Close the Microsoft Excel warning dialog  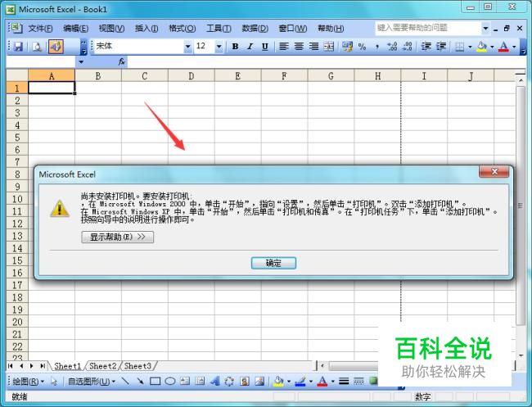tap(494, 172)
